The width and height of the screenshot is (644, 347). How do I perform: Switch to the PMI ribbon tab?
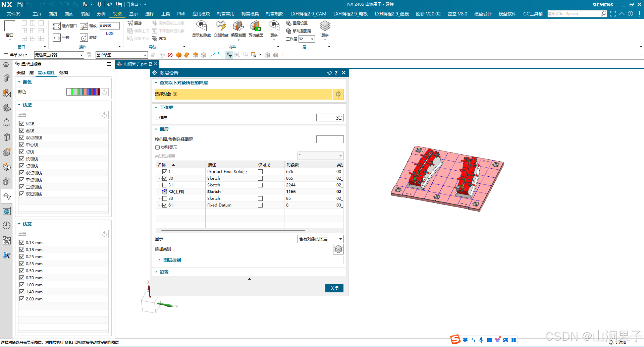pos(181,14)
